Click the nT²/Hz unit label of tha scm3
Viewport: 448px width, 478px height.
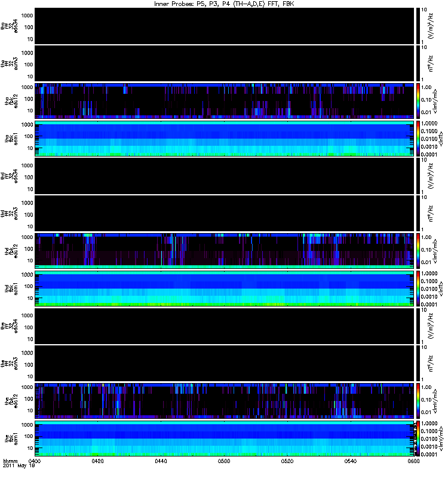431,63
